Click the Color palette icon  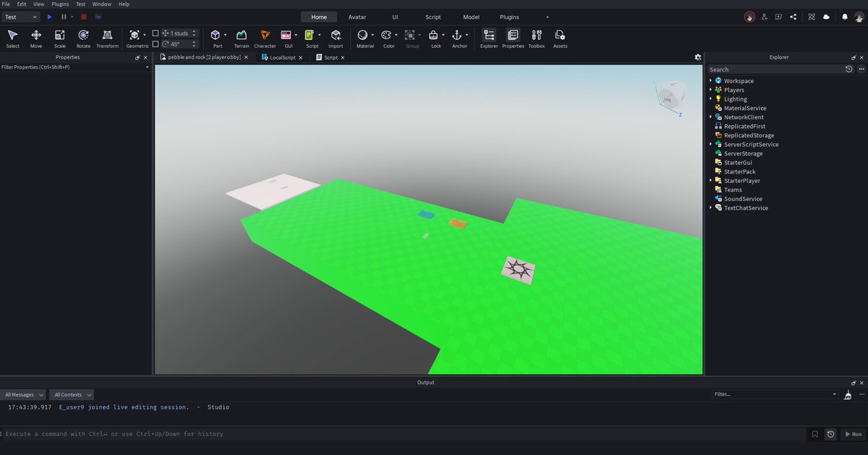(386, 35)
